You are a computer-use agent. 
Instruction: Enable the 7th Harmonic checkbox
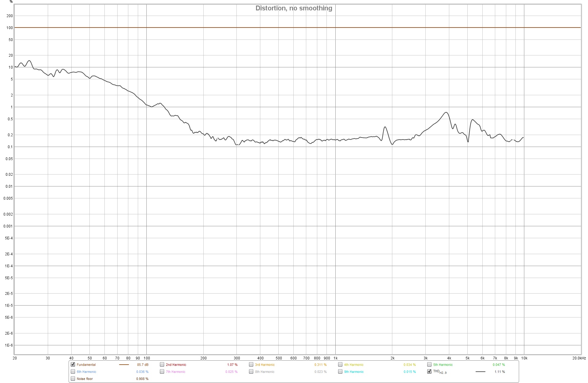coord(162,371)
